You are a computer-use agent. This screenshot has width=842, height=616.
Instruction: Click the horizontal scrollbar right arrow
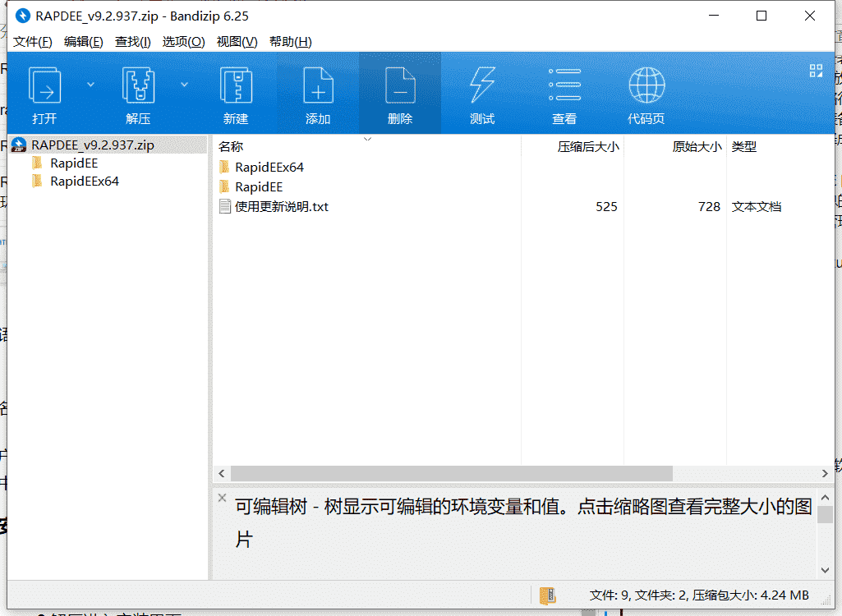pos(825,474)
